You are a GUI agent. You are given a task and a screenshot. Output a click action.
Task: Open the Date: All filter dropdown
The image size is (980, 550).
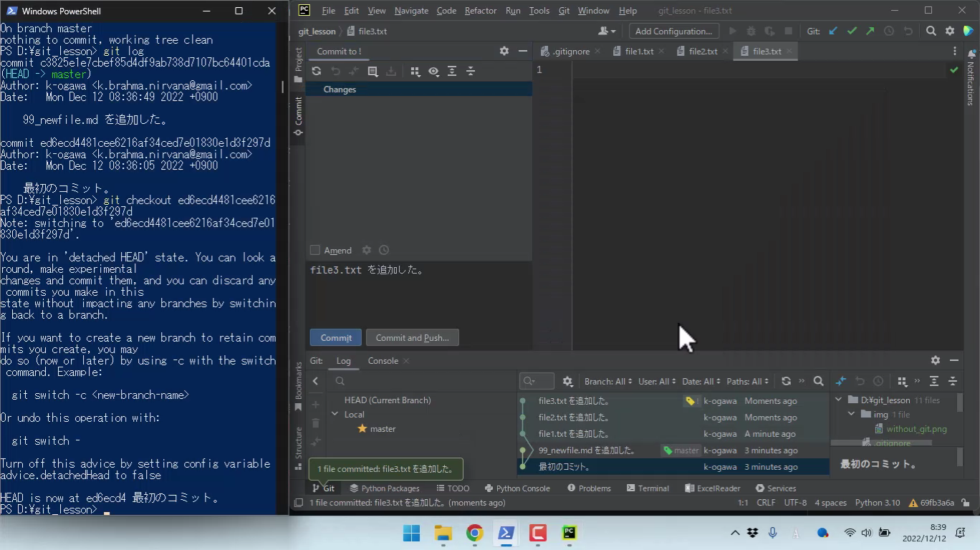(x=701, y=382)
